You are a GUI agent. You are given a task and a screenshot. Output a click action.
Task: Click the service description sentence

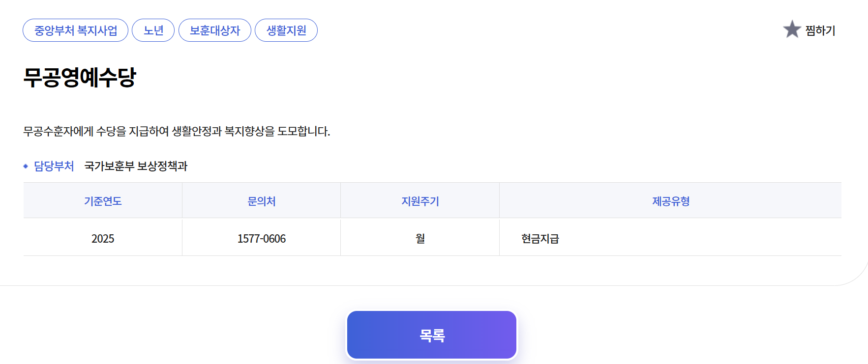tap(177, 131)
